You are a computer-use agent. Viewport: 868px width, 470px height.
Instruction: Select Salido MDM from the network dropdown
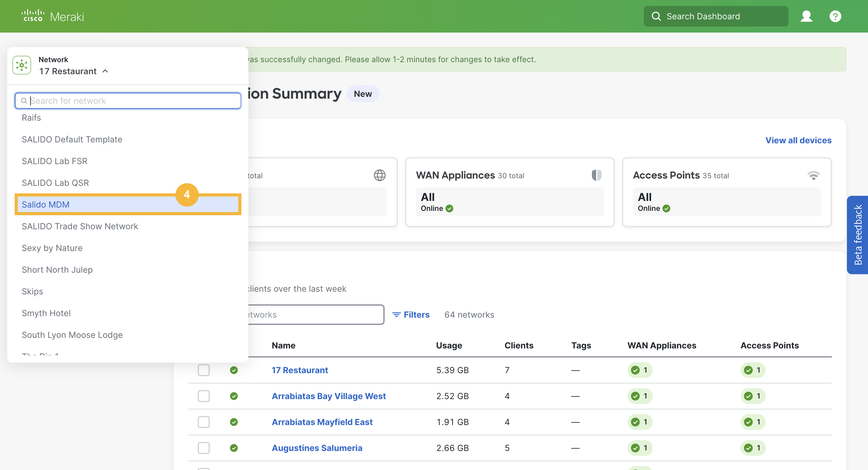(x=46, y=204)
